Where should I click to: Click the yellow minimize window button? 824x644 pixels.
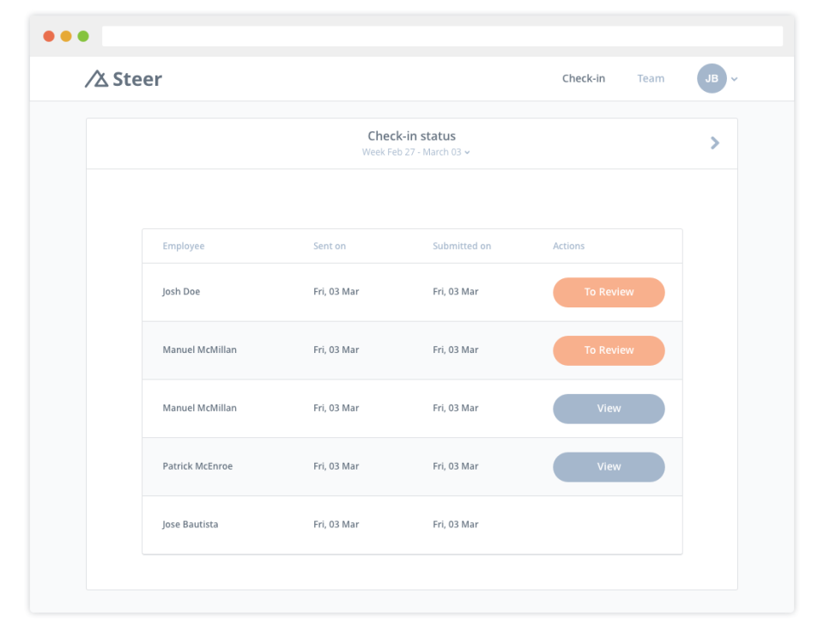(66, 36)
